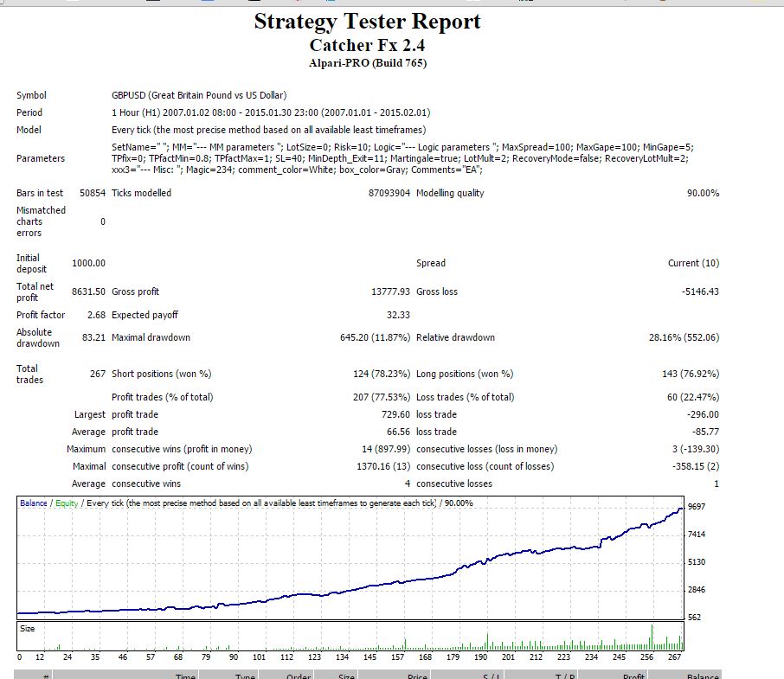Select chart axis value 562

(x=694, y=617)
